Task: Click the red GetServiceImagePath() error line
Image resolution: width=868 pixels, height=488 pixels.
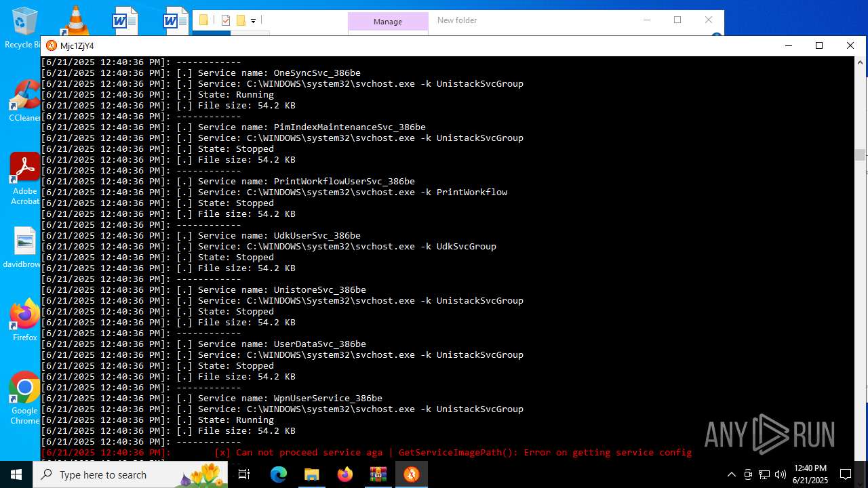Action: tap(366, 452)
